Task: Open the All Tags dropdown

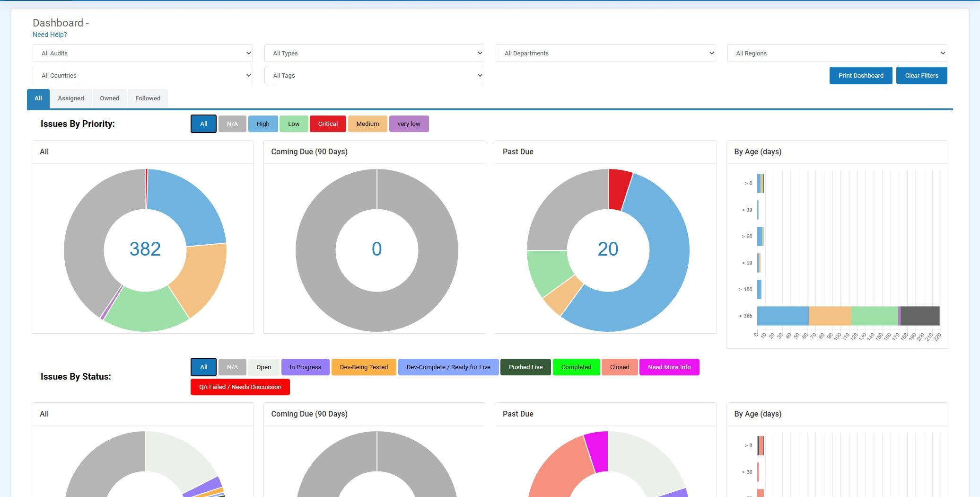Action: [x=374, y=75]
